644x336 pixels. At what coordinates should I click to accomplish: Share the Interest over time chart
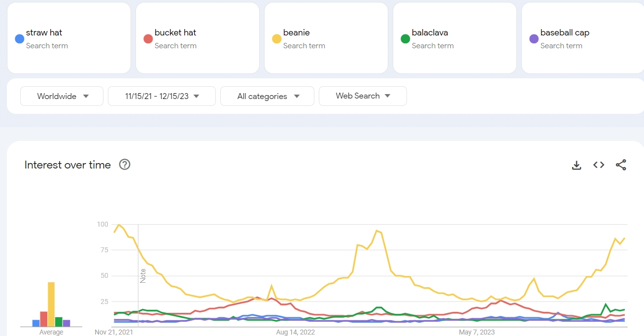tap(621, 165)
